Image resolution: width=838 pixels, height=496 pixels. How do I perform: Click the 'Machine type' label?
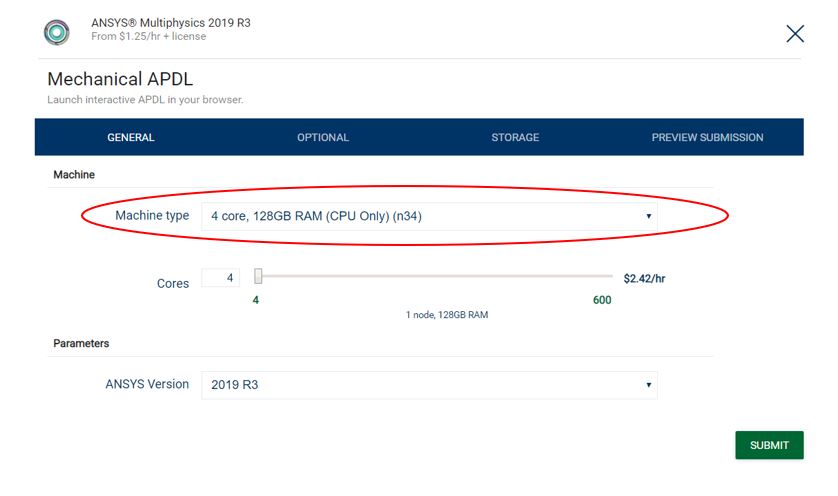click(152, 215)
